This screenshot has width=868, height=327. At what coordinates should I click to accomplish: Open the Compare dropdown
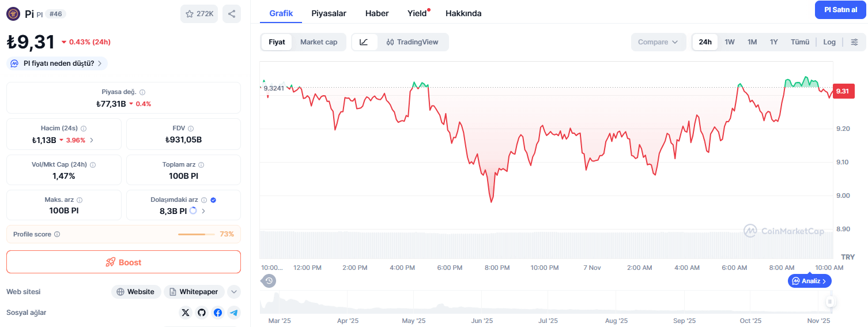[x=658, y=42]
